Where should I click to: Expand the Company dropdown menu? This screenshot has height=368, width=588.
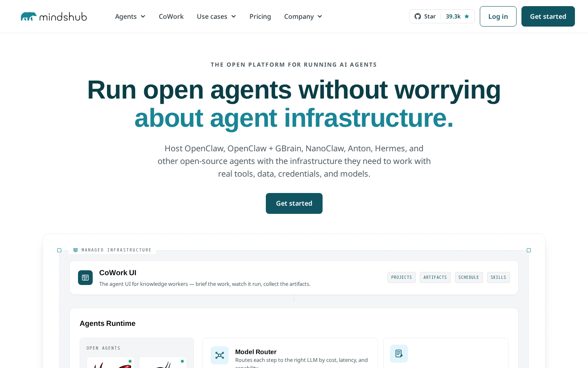tap(303, 16)
